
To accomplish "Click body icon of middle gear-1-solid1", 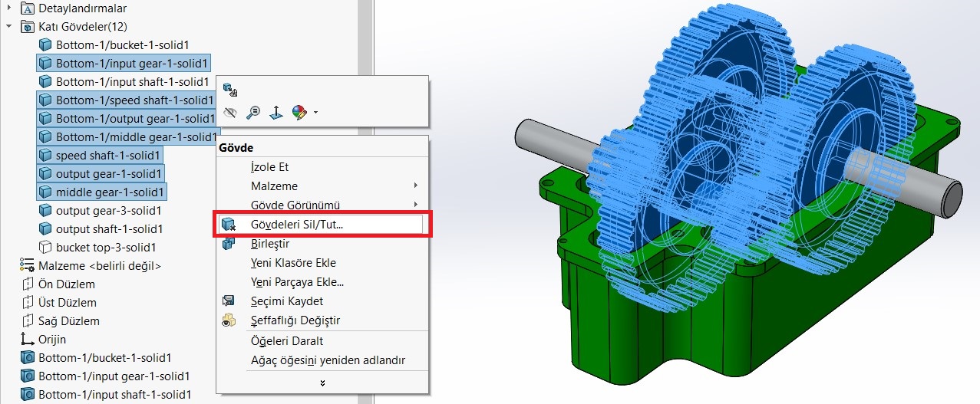I will [x=45, y=192].
